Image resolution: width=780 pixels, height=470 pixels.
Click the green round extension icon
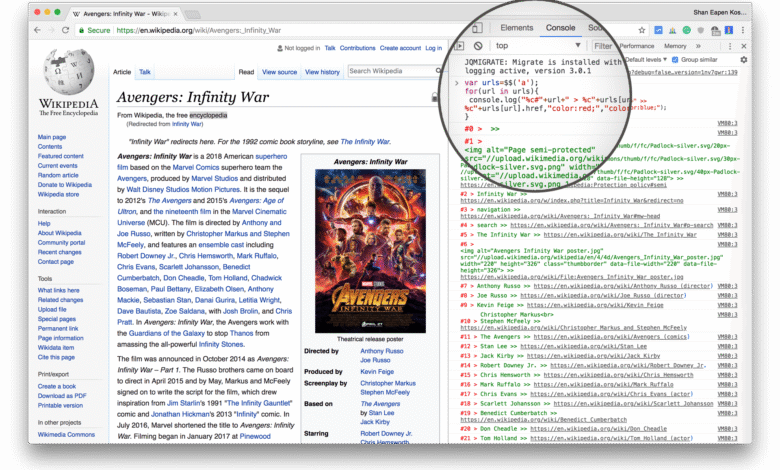[686, 30]
